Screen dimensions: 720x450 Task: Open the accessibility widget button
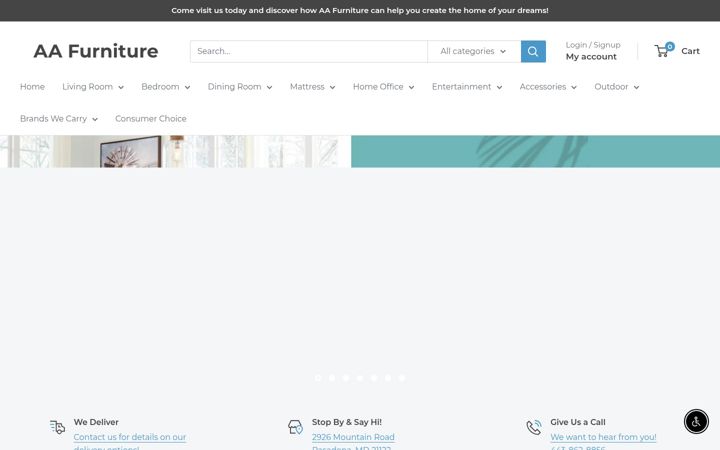click(696, 422)
